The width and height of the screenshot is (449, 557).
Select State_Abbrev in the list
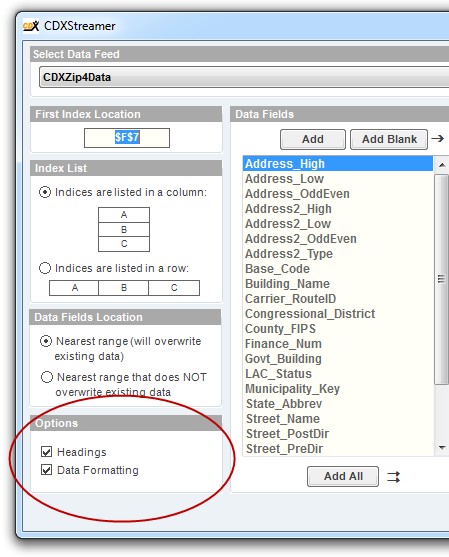point(338,404)
